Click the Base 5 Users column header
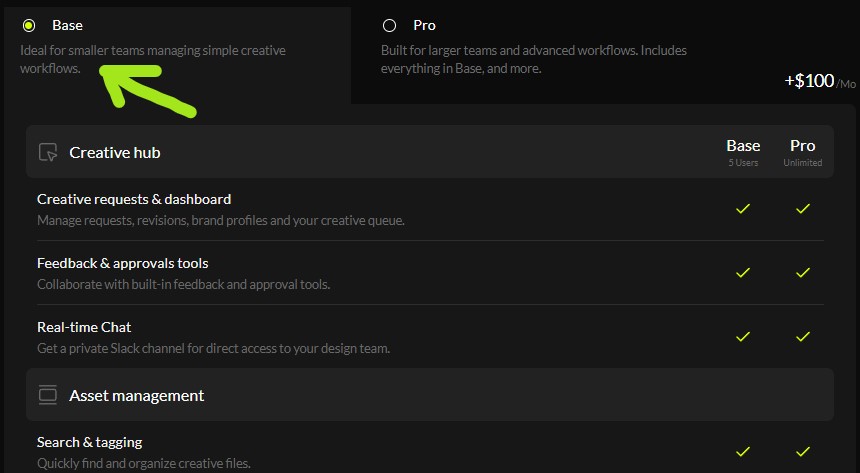Screen dimensions: 860x473 click(743, 151)
